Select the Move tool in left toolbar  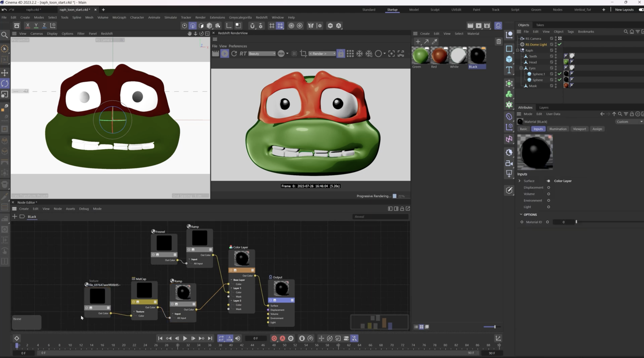pos(5,73)
